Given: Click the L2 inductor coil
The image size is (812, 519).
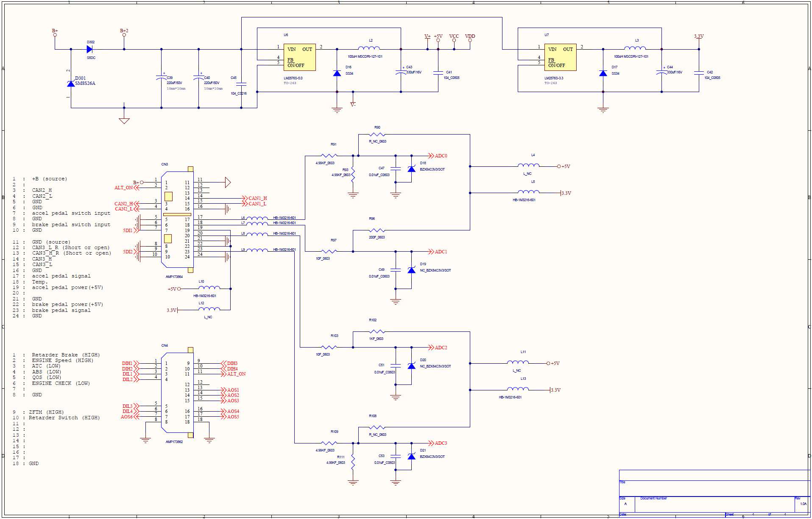Looking at the screenshot, I should tap(369, 48).
